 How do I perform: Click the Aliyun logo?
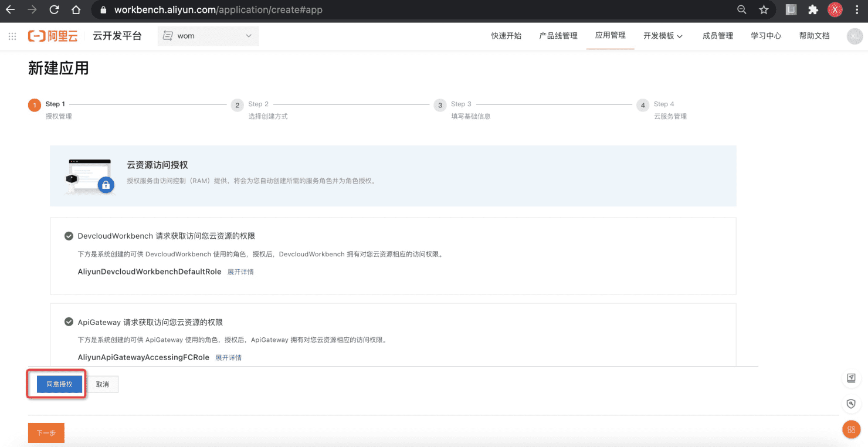coord(53,36)
